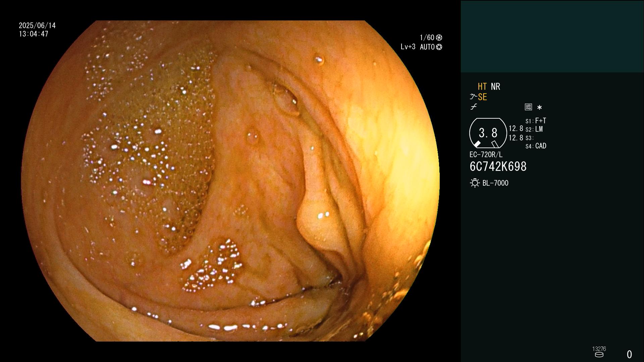Click the 12.8 value beside S3
Image resolution: width=644 pixels, height=362 pixels.
click(x=516, y=138)
